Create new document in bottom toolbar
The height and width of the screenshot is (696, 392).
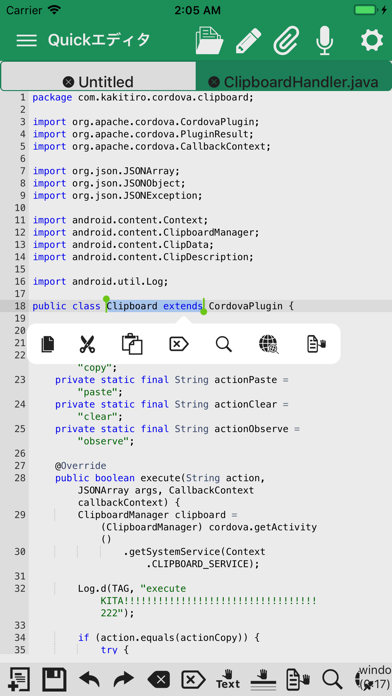coord(19,680)
